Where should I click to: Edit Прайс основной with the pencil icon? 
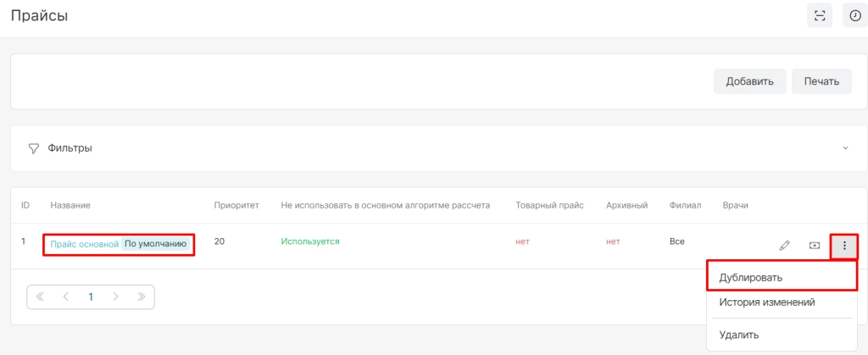pos(784,246)
